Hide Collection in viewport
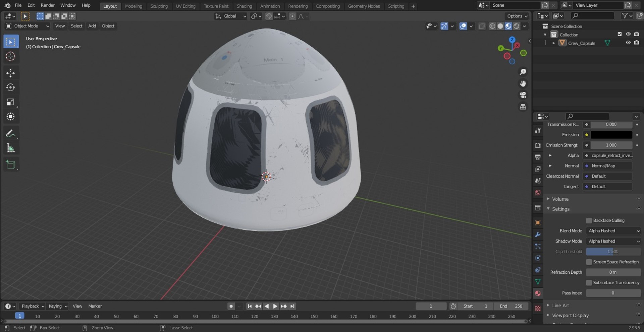Image resolution: width=644 pixels, height=332 pixels. pos(628,34)
